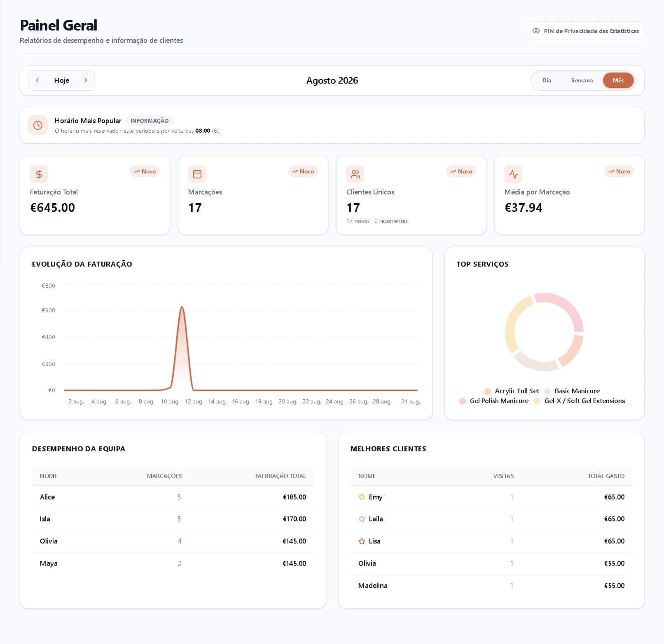Click the Hoje button
Viewport: 664px width, 644px height.
[62, 80]
